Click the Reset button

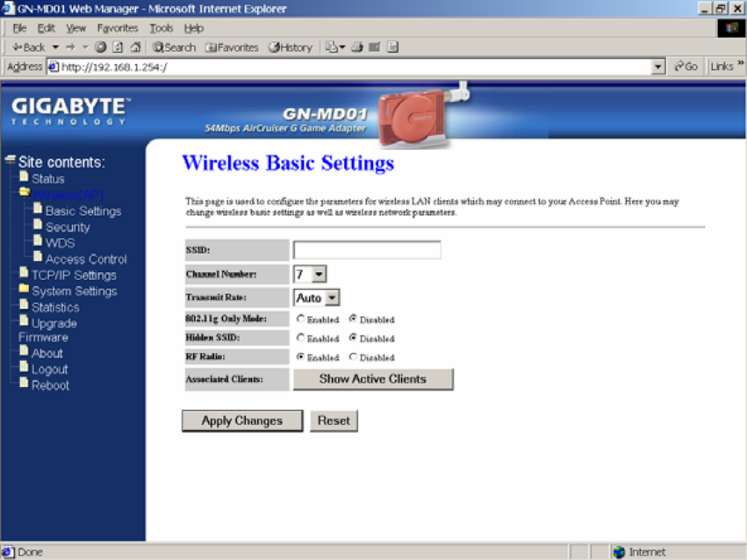coord(334,421)
